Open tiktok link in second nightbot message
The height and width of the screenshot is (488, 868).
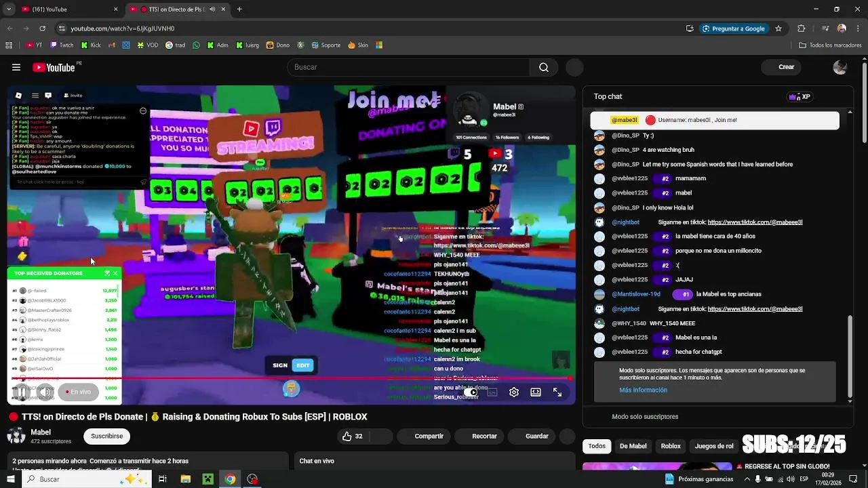[755, 309]
